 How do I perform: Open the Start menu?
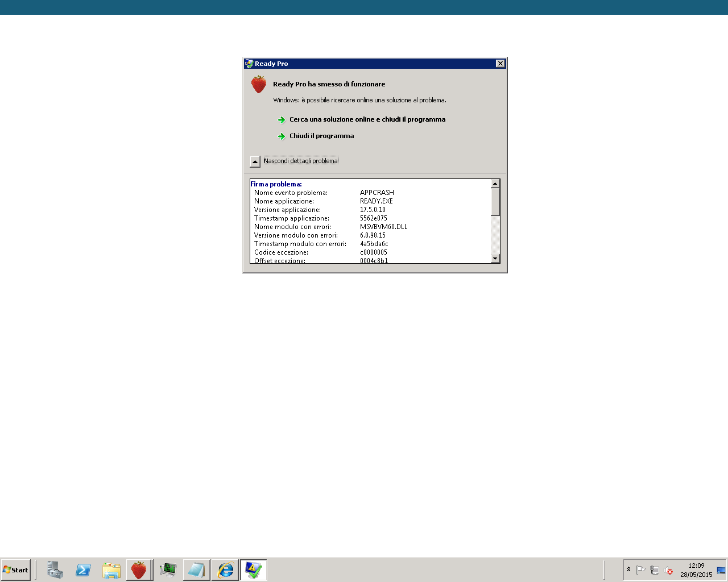(15, 570)
